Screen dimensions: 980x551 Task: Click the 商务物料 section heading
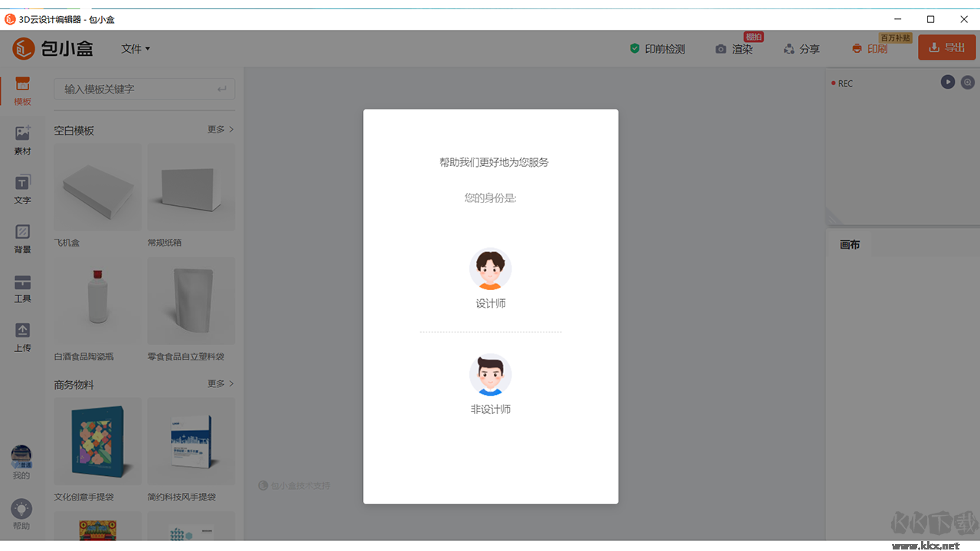[74, 385]
